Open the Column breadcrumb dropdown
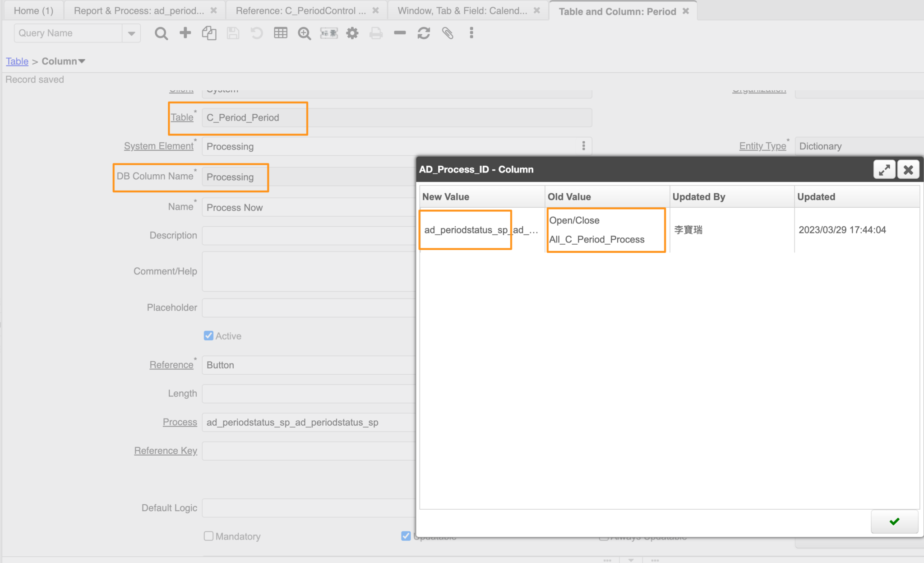924x563 pixels. point(82,61)
